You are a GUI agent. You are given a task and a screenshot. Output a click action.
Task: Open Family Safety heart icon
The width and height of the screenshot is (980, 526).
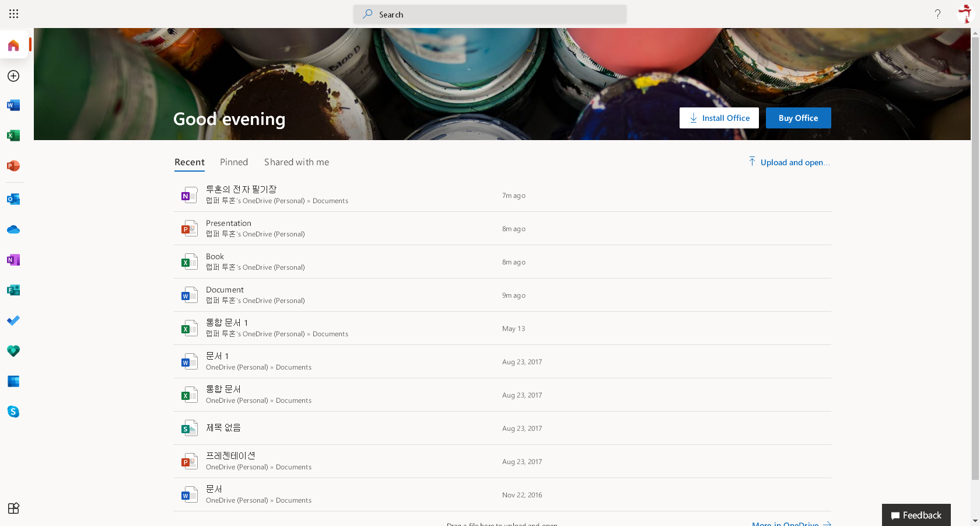pyautogui.click(x=13, y=351)
